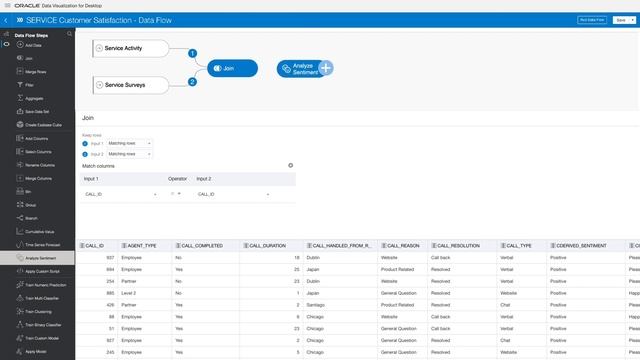Click the plus button on Analyze Sentiment node
Screen dimensions: 640x360
coord(326,68)
